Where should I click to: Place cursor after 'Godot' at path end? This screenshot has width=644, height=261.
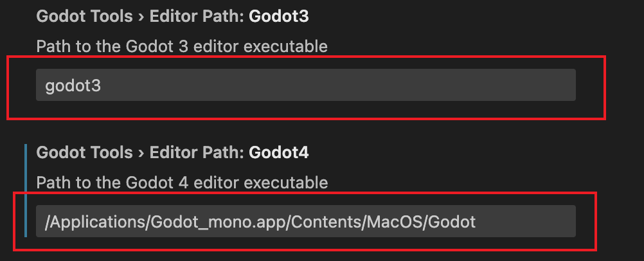pos(477,222)
